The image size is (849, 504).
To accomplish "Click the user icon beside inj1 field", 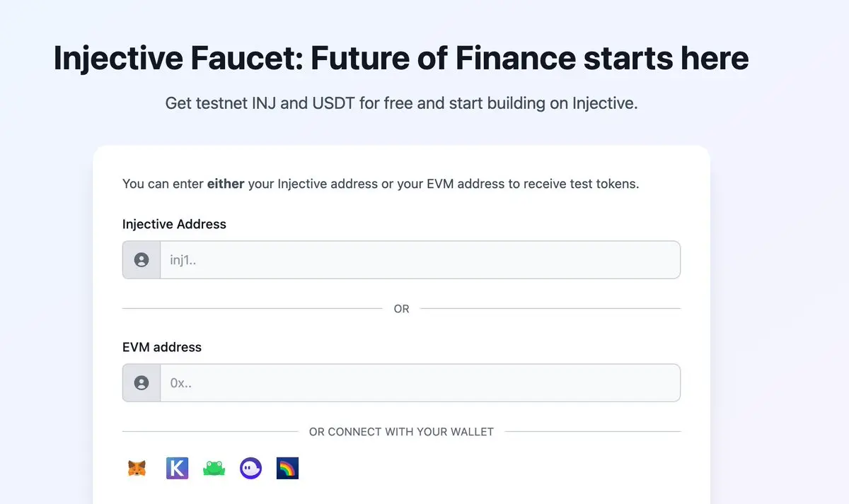I will [141, 260].
